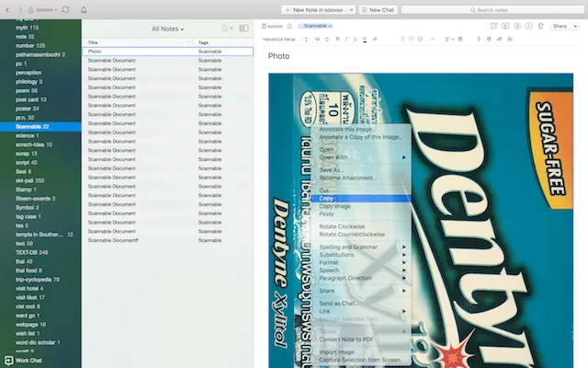588x368 pixels.
Task: Toggle Italic formatting
Action: click(x=346, y=39)
